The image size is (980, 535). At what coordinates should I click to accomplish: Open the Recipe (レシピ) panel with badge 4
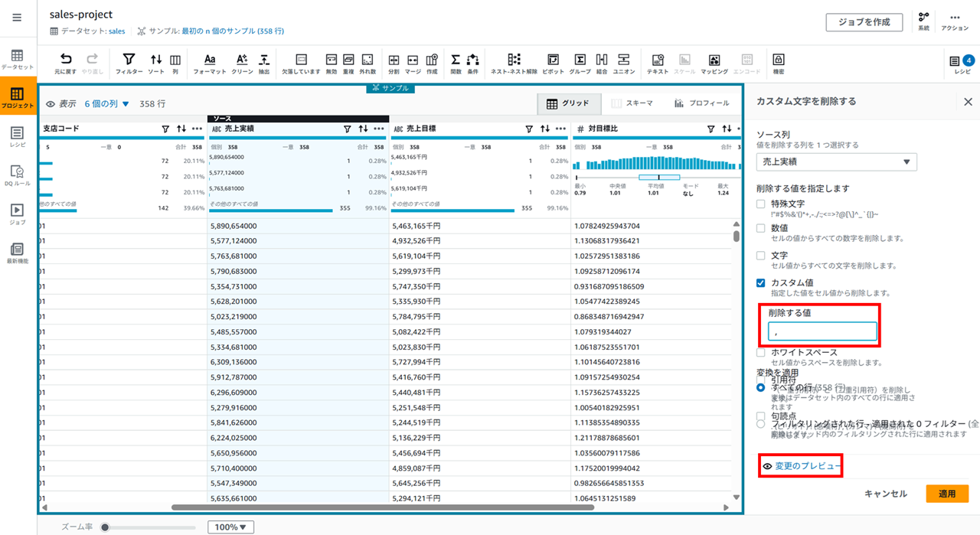point(962,64)
